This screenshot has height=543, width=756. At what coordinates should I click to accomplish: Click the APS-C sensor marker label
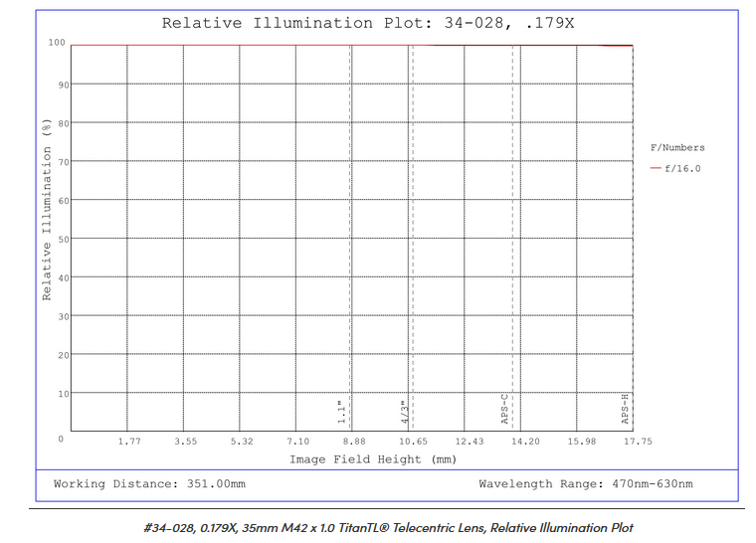(x=504, y=408)
